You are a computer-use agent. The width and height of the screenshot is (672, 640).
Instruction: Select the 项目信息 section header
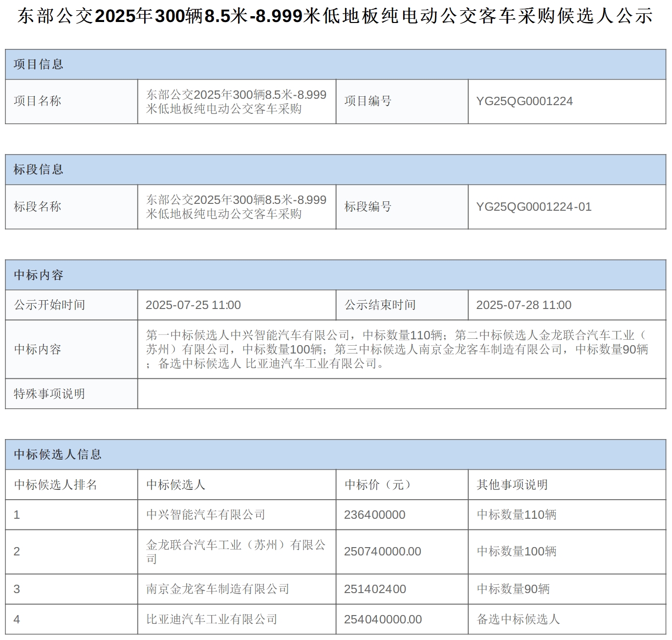(335, 64)
